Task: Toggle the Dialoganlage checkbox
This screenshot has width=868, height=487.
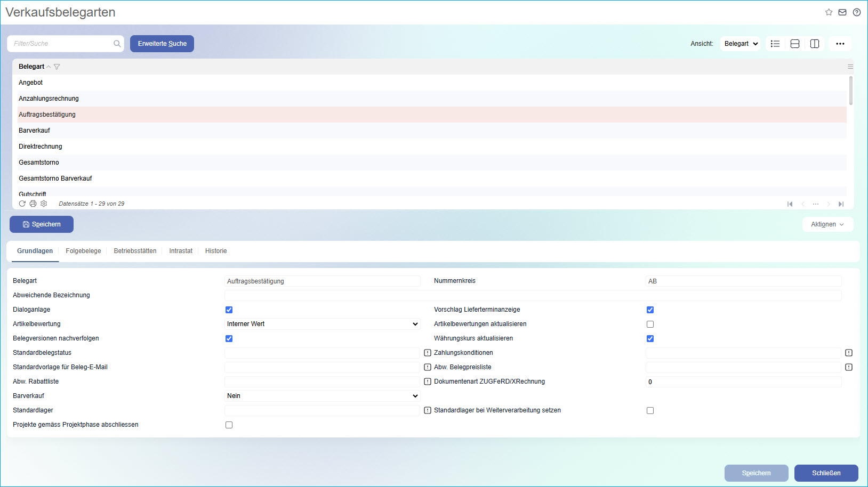Action: [x=229, y=309]
